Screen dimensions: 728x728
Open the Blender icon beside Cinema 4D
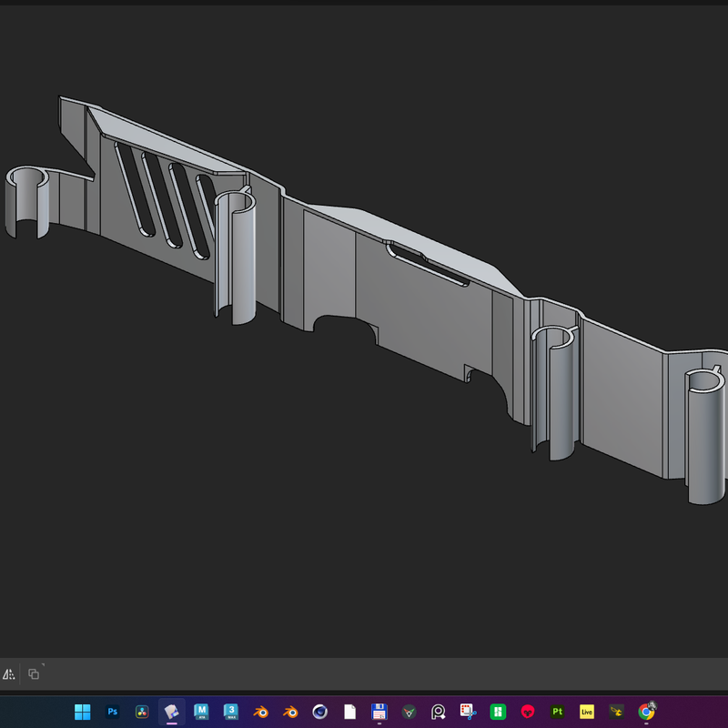pyautogui.click(x=290, y=712)
